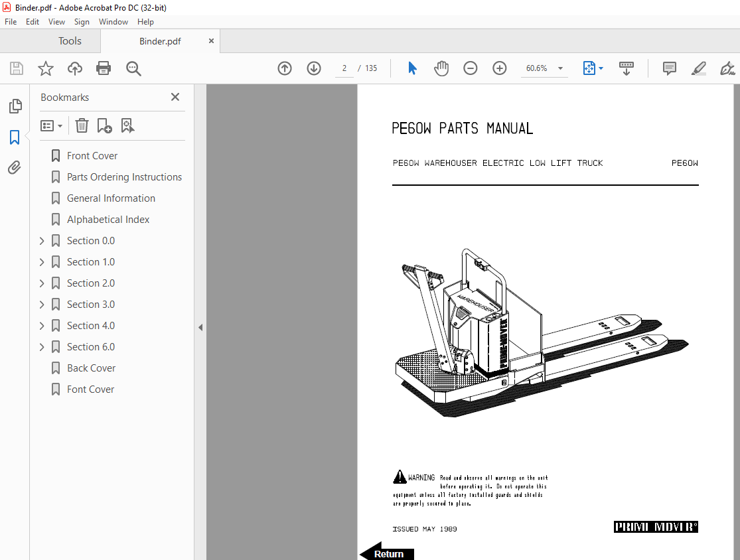Open Front Cover bookmark

[92, 156]
